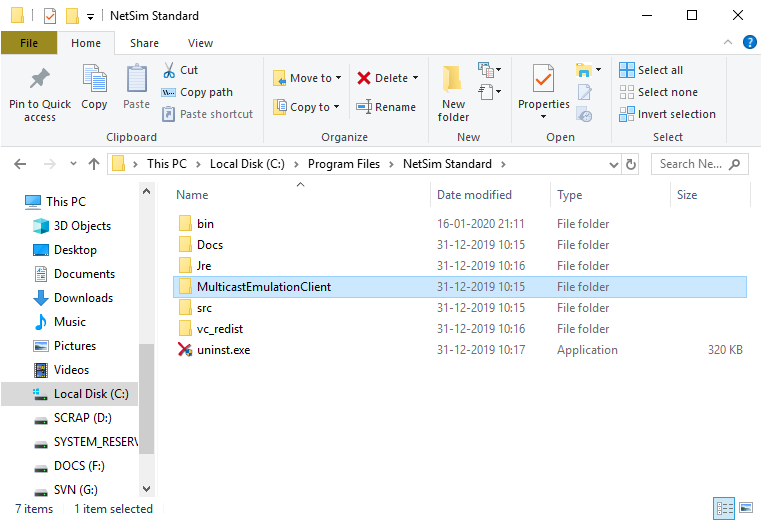
Task: Open Move to in Organize group
Action: 307,78
